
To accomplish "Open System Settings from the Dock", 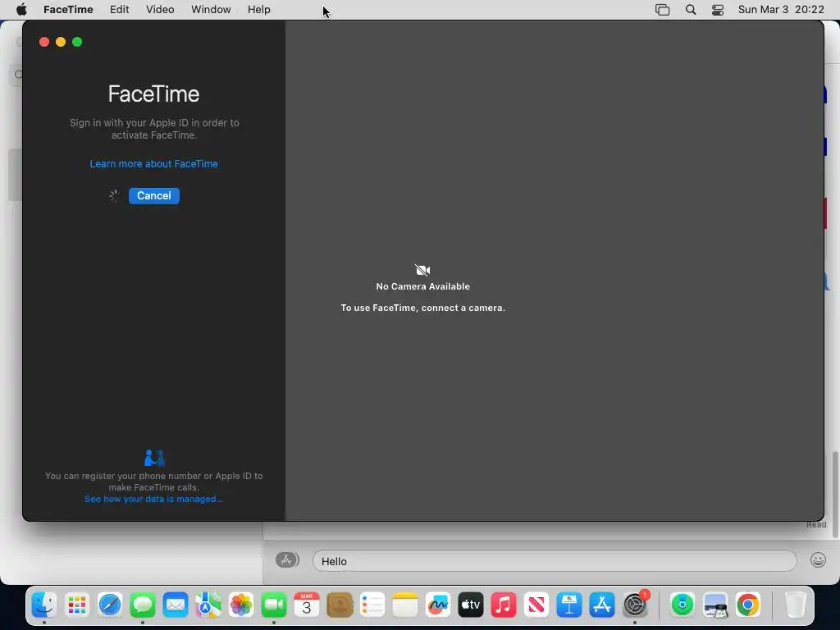I will click(635, 605).
